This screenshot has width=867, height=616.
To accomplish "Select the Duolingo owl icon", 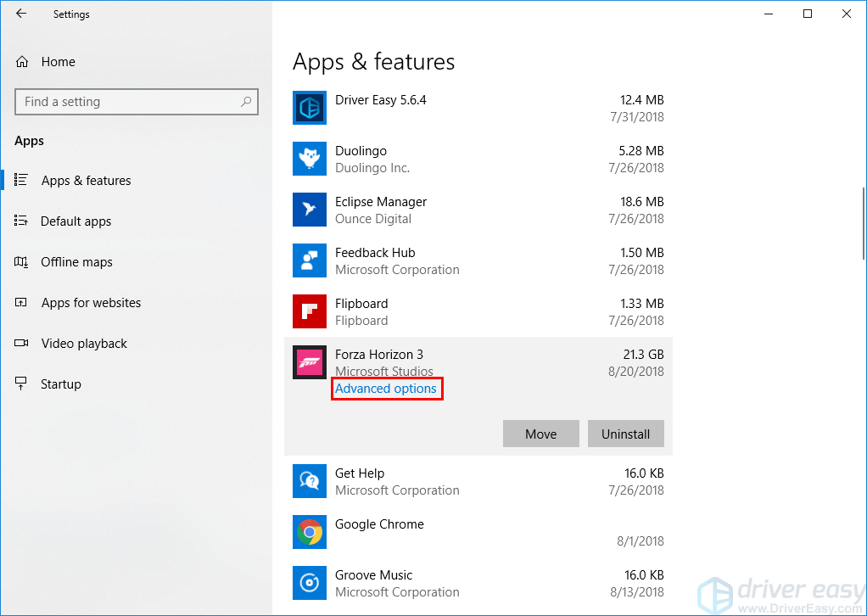I will point(310,159).
